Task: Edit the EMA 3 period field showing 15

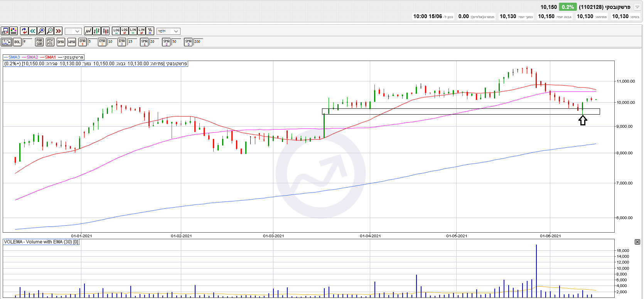Action: [132, 42]
